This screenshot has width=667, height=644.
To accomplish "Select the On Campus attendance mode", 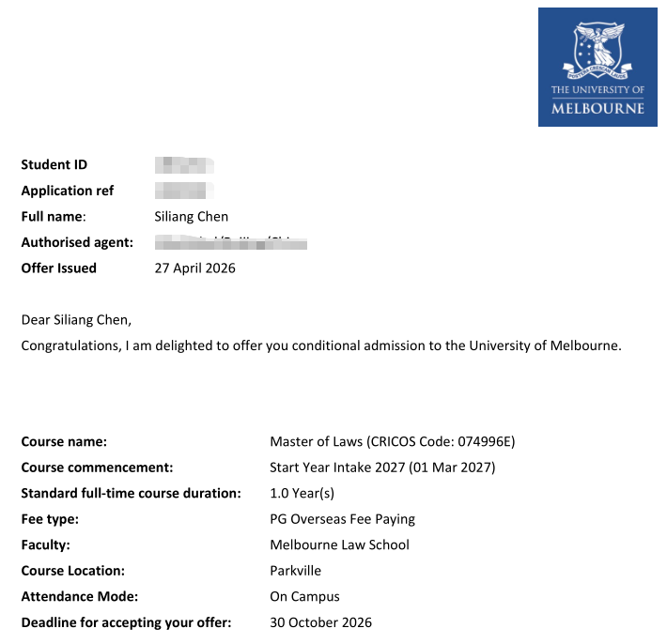I will pos(304,597).
